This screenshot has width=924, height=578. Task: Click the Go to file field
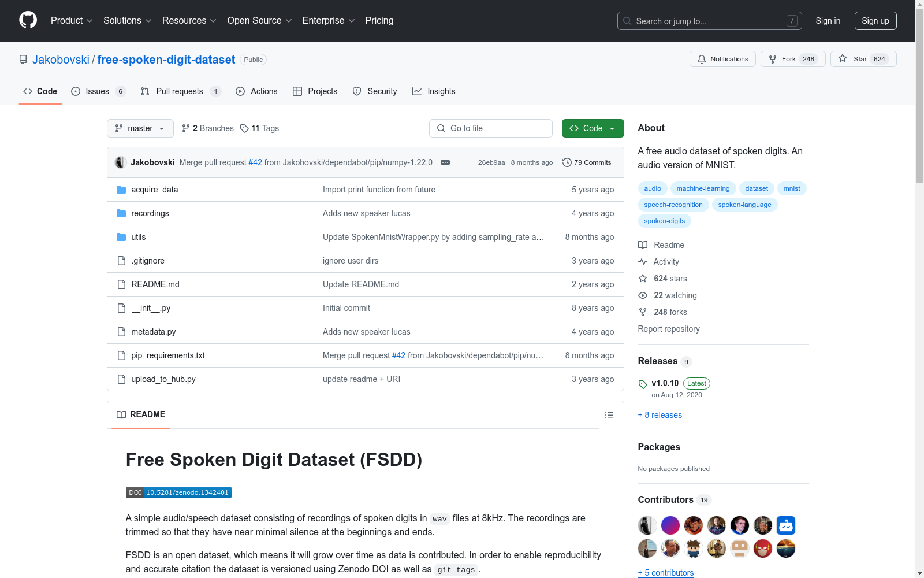(x=490, y=128)
